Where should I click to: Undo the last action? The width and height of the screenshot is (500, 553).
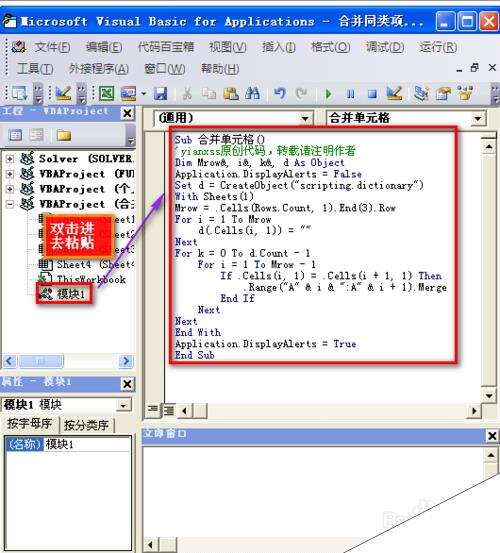(280, 93)
